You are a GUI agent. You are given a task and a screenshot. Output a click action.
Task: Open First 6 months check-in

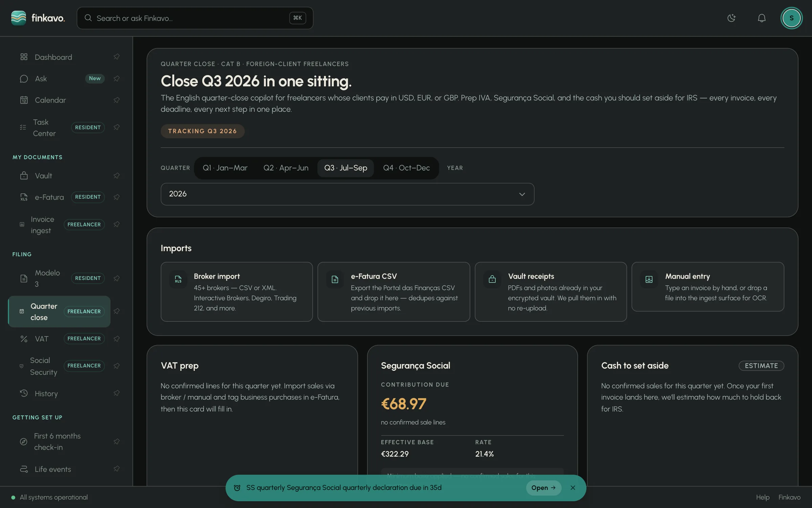(59, 442)
